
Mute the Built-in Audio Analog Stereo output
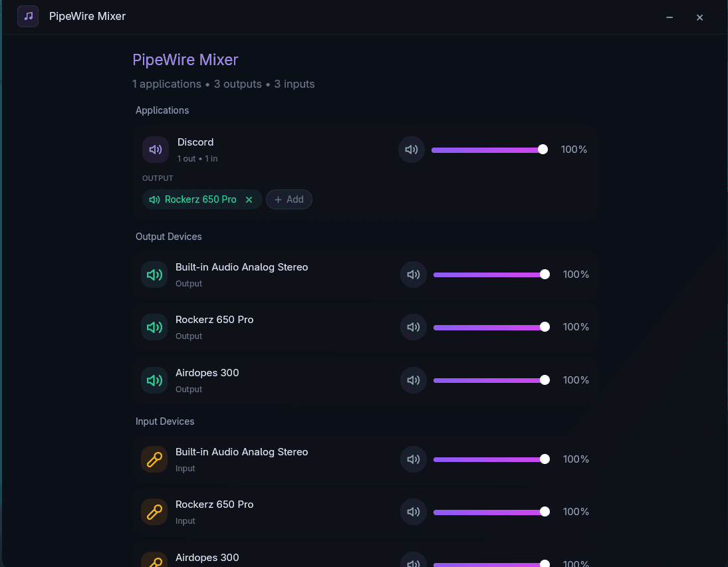pyautogui.click(x=414, y=275)
